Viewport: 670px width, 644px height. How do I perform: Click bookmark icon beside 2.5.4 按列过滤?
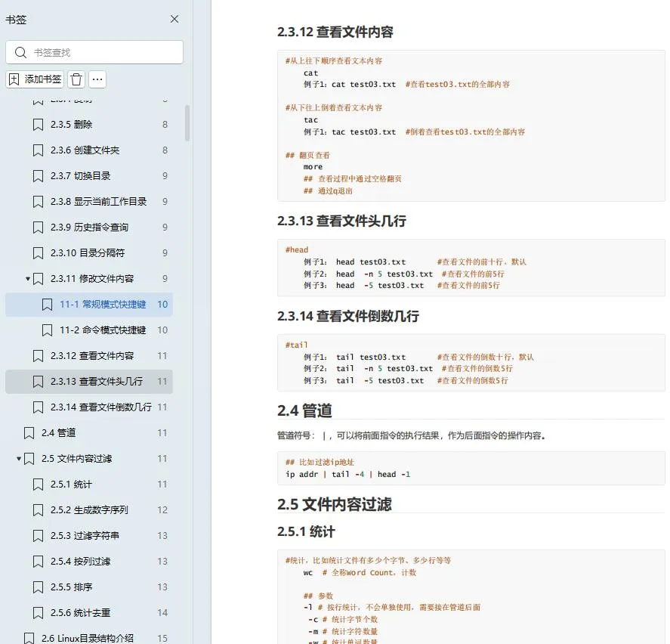tap(38, 562)
